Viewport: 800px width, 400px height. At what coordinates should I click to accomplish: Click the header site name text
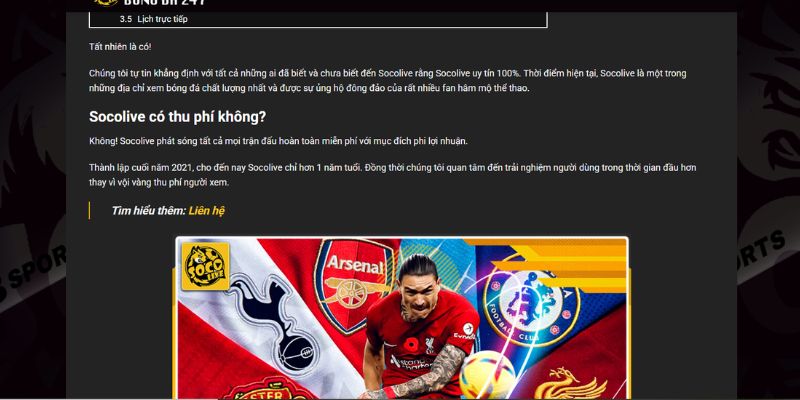[x=164, y=3]
